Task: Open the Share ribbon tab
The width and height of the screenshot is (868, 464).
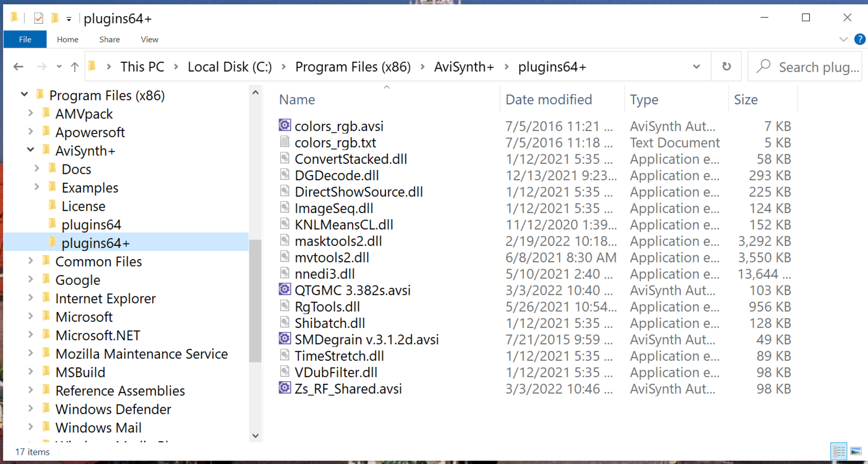Action: [109, 39]
